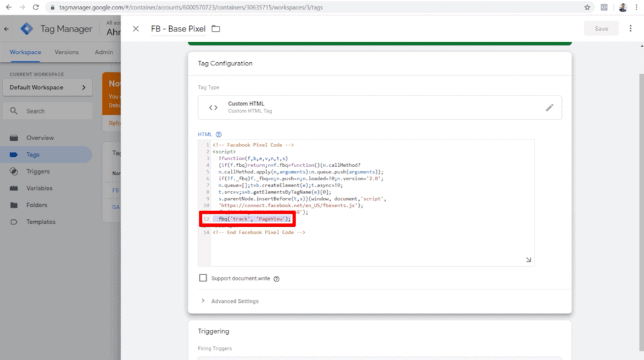
Task: Open HTML help question mark icon
Action: [218, 134]
